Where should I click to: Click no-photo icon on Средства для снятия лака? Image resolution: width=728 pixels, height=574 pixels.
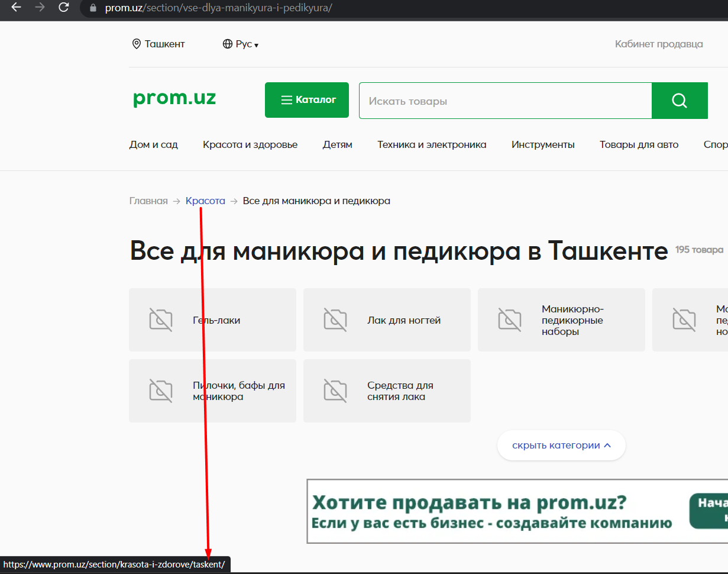pos(335,391)
